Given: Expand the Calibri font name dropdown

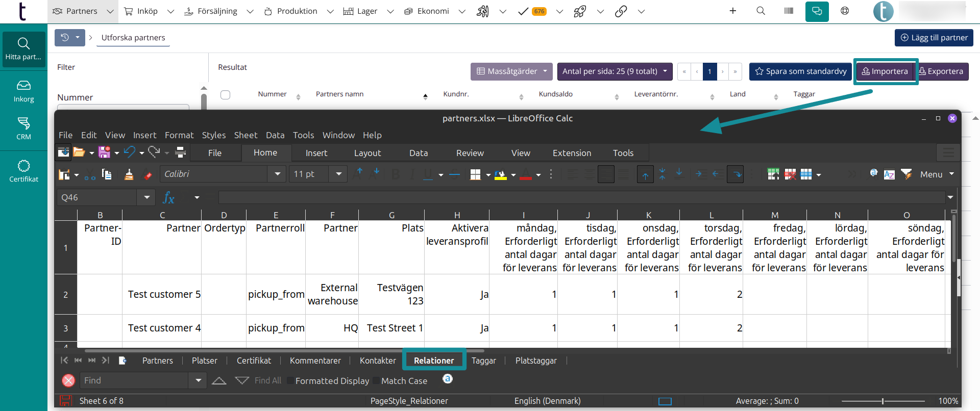Looking at the screenshot, I should click(x=277, y=174).
